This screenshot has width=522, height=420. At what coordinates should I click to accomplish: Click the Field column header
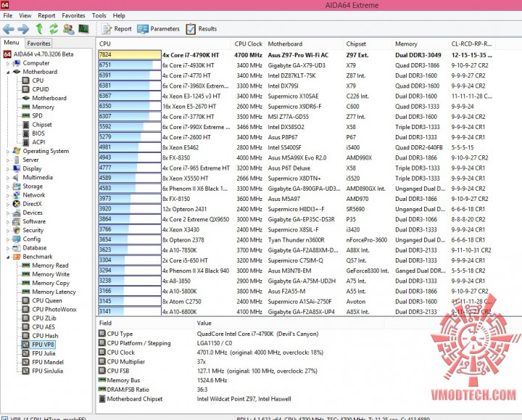coord(145,323)
